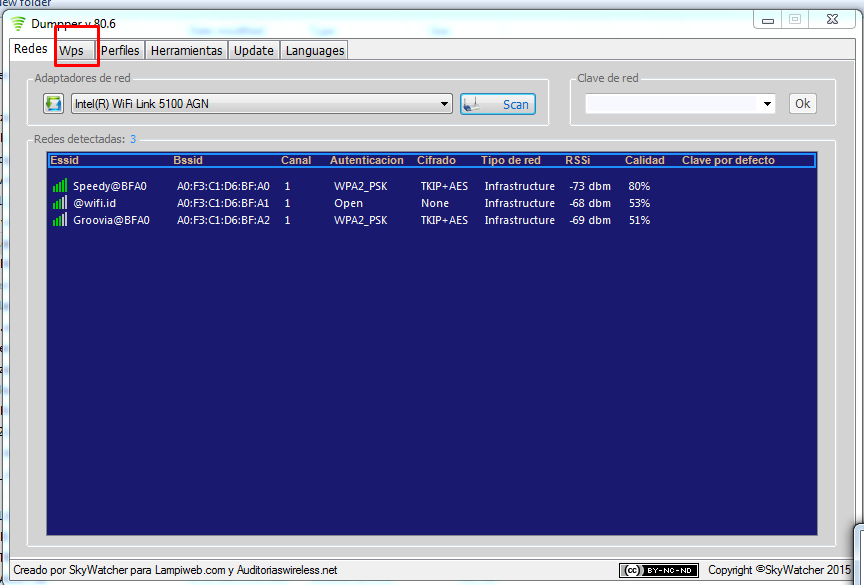
Task: Switch to Herramientas tab
Action: click(186, 50)
